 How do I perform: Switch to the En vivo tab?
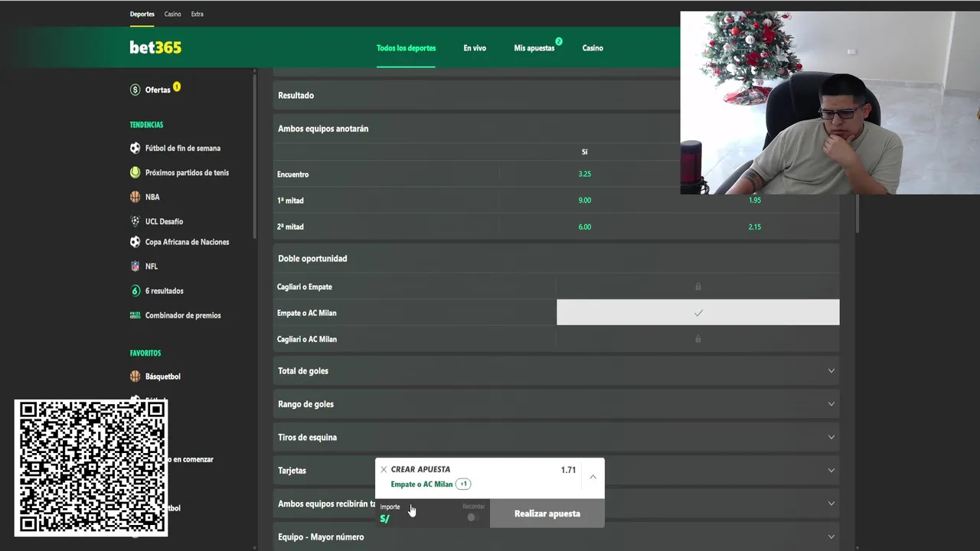click(x=475, y=47)
